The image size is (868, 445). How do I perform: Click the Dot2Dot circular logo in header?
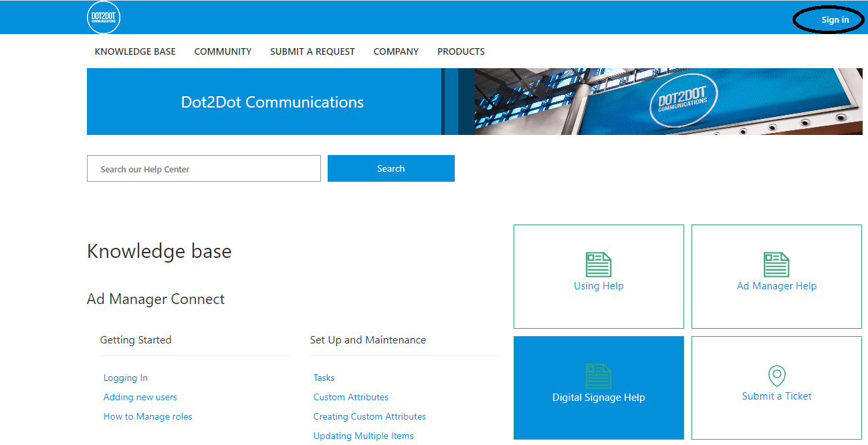[104, 18]
